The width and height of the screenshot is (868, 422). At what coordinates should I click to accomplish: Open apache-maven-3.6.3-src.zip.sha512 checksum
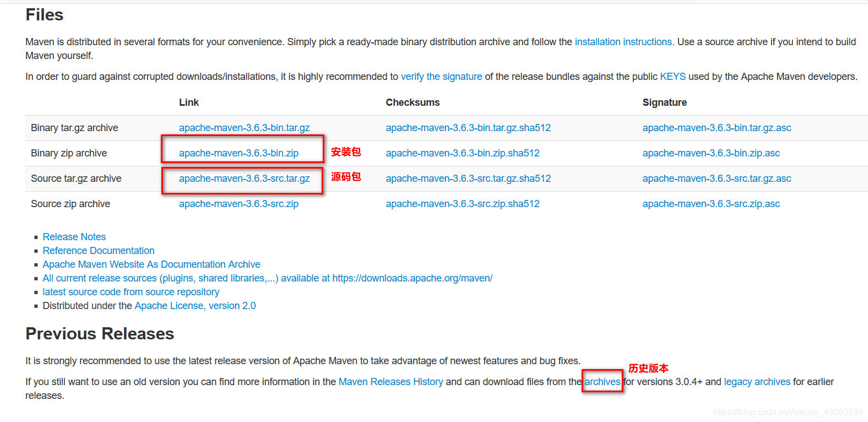(x=463, y=204)
